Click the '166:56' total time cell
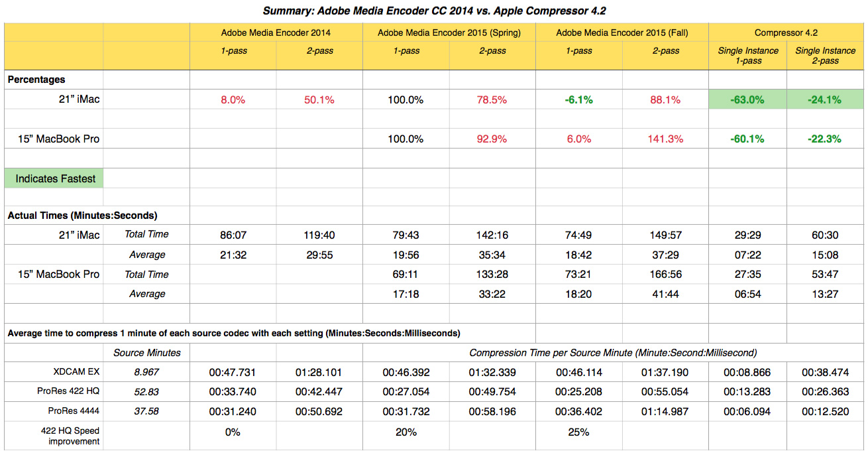 pyautogui.click(x=666, y=274)
